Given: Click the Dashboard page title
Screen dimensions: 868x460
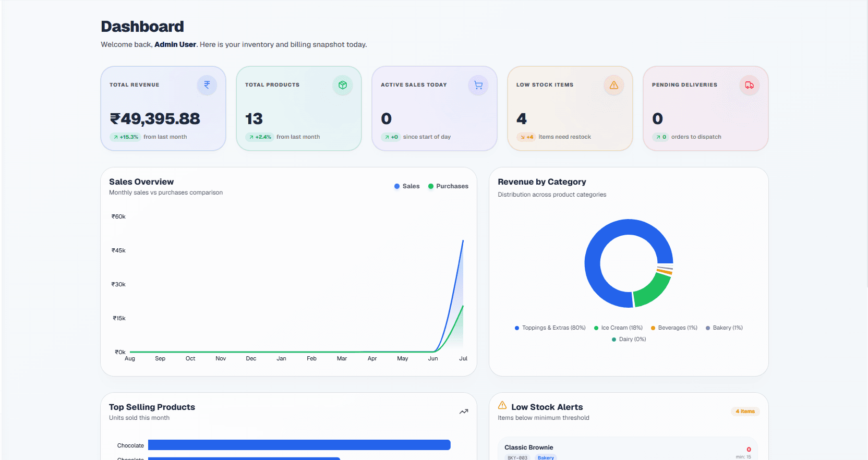Looking at the screenshot, I should (142, 27).
